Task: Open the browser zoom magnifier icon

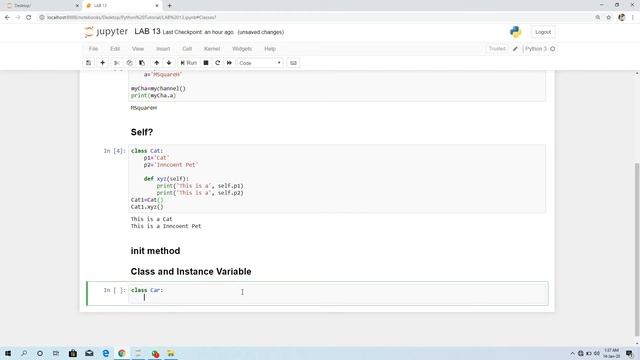Action: coord(598,18)
